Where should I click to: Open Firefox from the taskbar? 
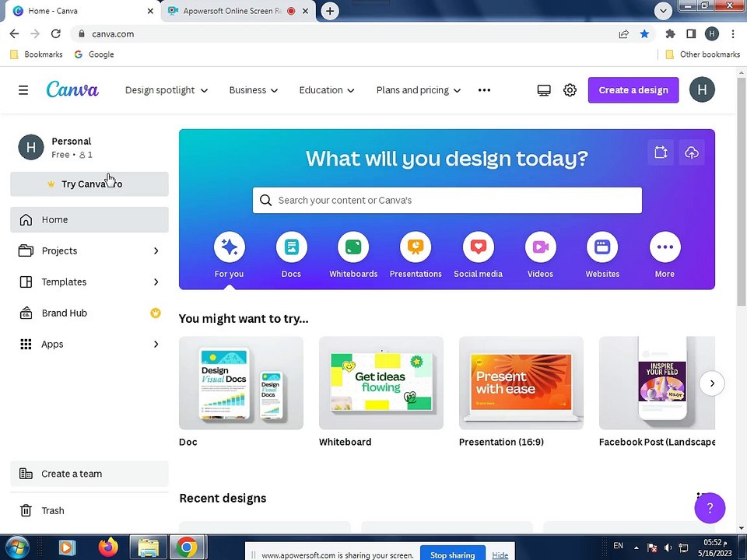coord(108,547)
